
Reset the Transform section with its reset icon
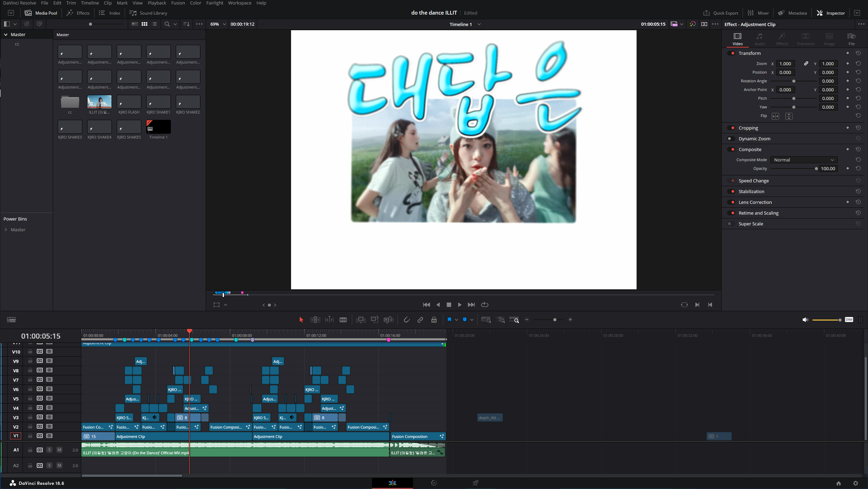(858, 53)
